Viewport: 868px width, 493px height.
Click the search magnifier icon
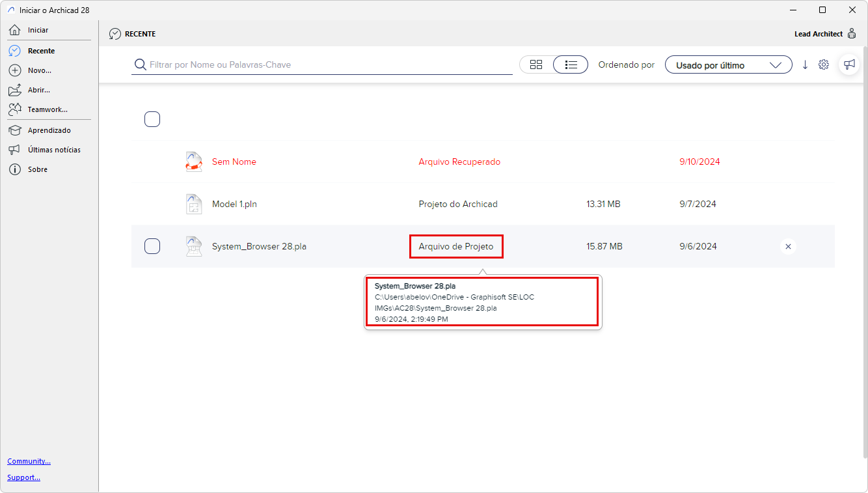[140, 64]
